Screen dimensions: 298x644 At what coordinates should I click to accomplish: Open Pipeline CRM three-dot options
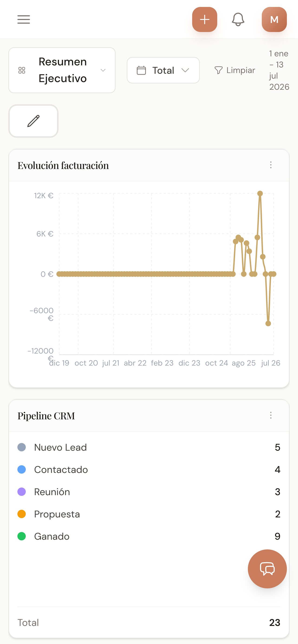(271, 415)
